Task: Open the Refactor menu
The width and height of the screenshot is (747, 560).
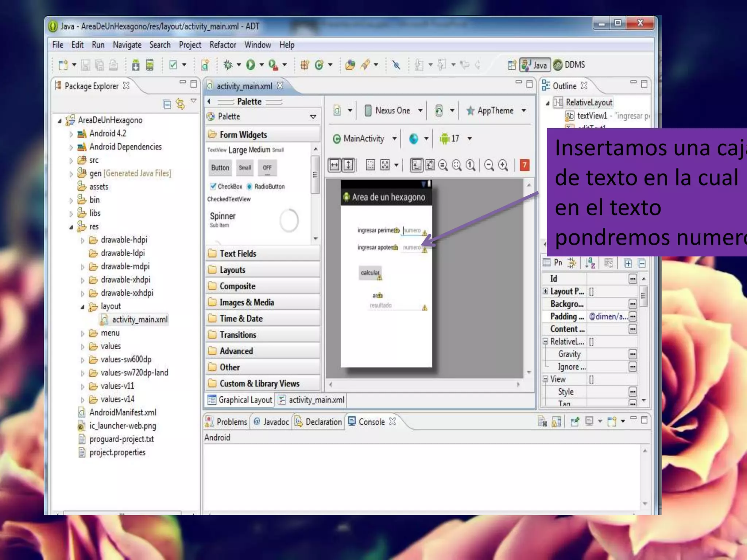Action: (222, 45)
